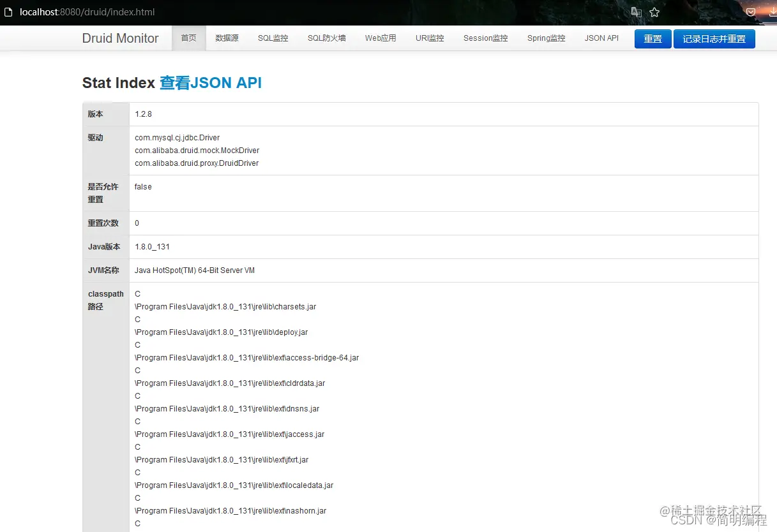Select the cldrdata.jar classpath line

230,383
